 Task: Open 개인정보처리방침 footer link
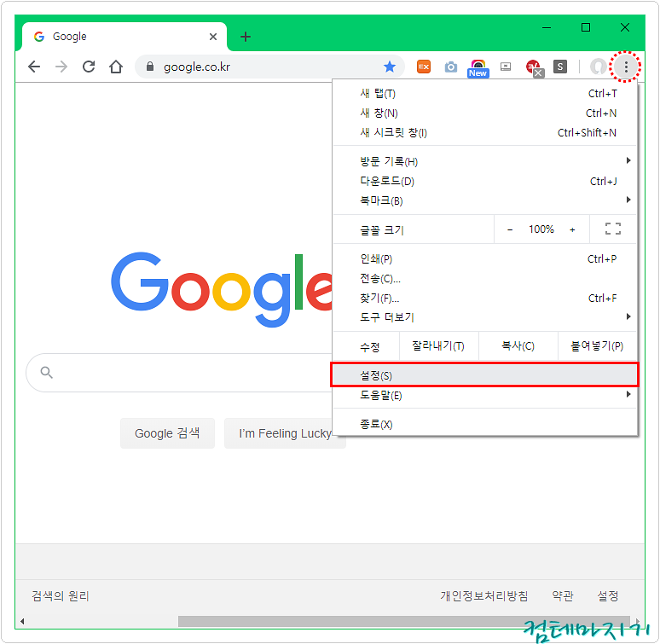(x=484, y=595)
